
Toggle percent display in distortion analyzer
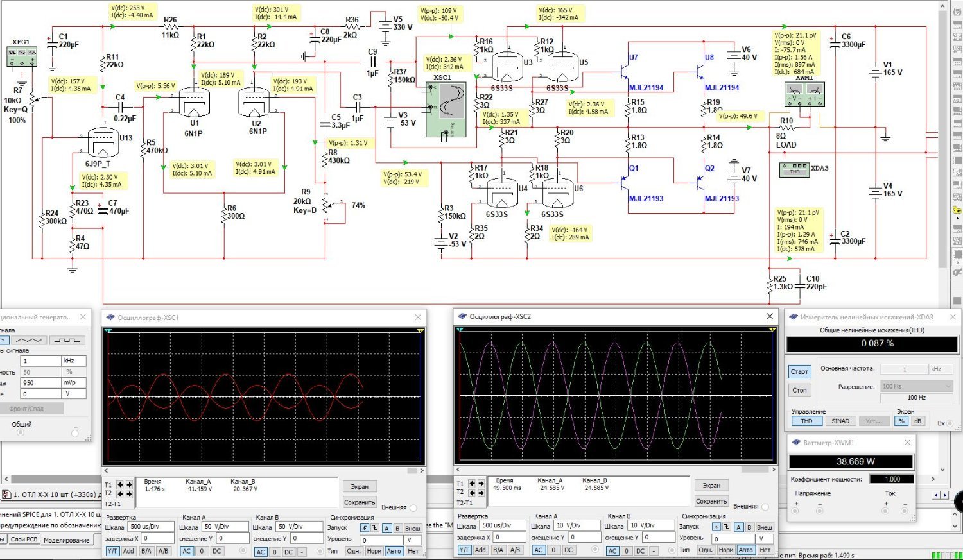coord(901,421)
